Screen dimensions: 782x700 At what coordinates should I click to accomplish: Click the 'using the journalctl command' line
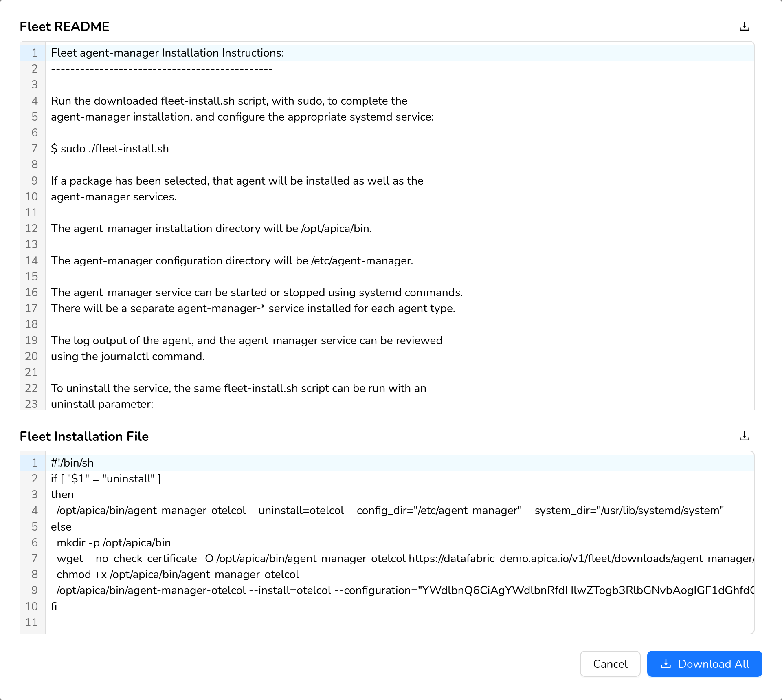[128, 357]
